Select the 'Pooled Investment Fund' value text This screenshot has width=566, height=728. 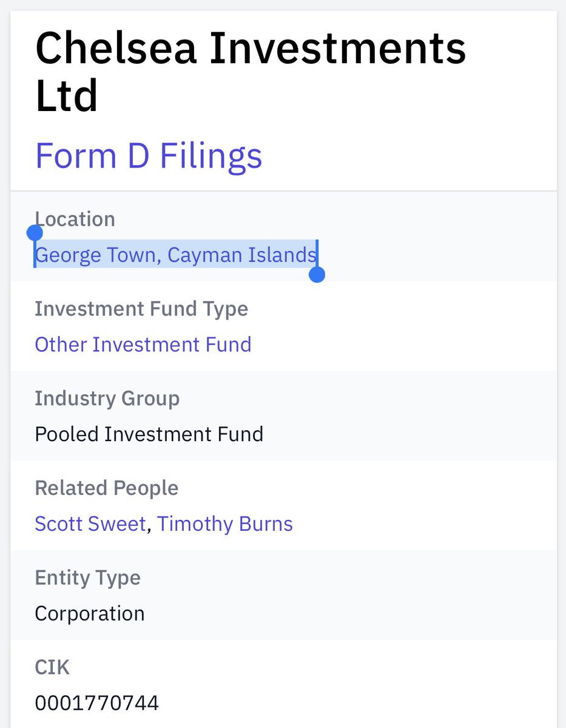149,434
